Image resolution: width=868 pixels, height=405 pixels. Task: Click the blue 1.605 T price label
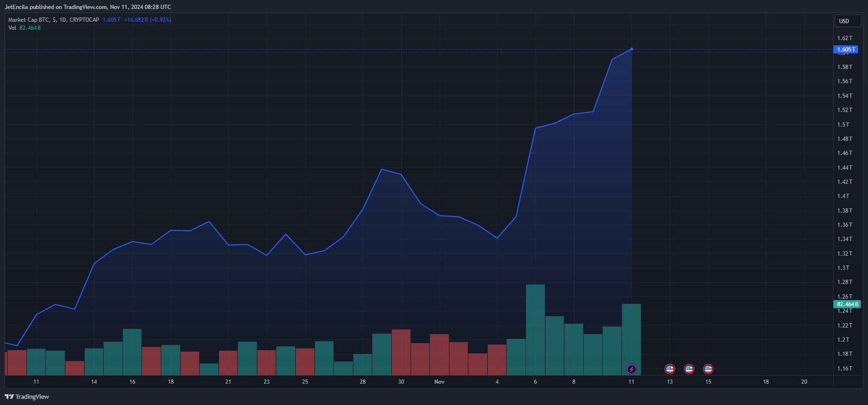point(845,50)
